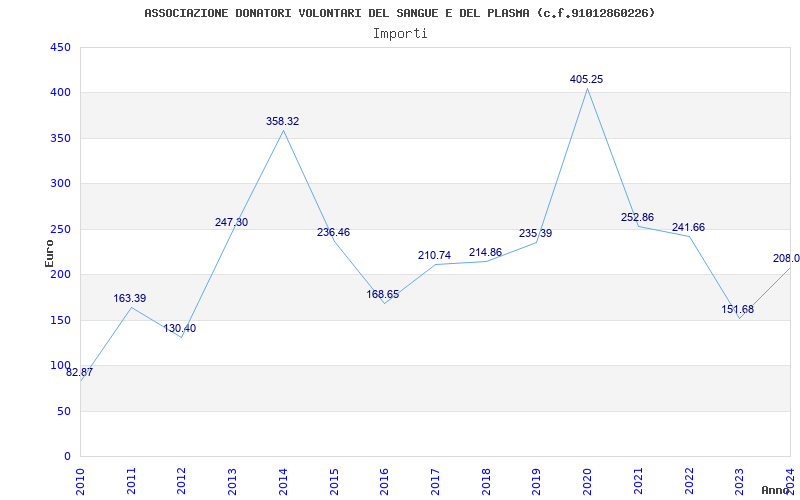Select the 350 y-axis value
The height and width of the screenshot is (500, 800).
[60, 138]
